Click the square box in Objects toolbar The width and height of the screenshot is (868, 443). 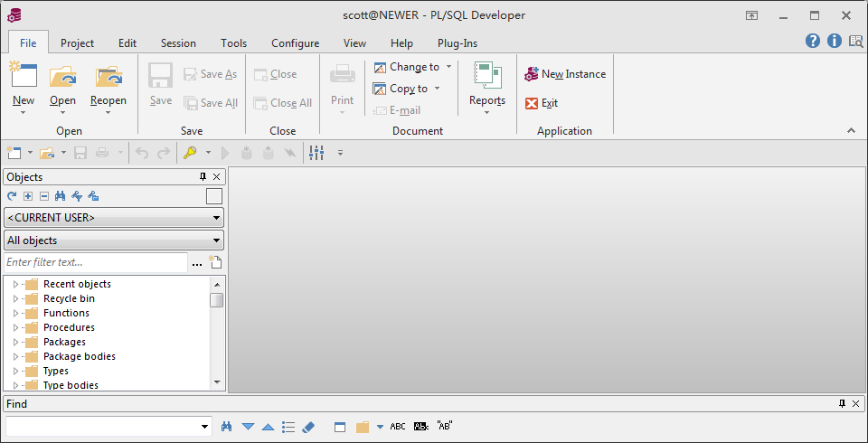coord(213,196)
